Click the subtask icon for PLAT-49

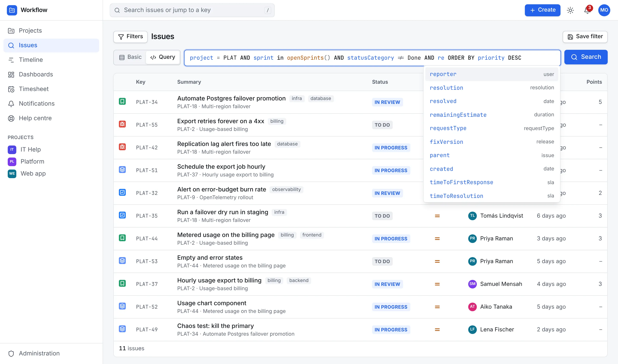[x=122, y=329]
